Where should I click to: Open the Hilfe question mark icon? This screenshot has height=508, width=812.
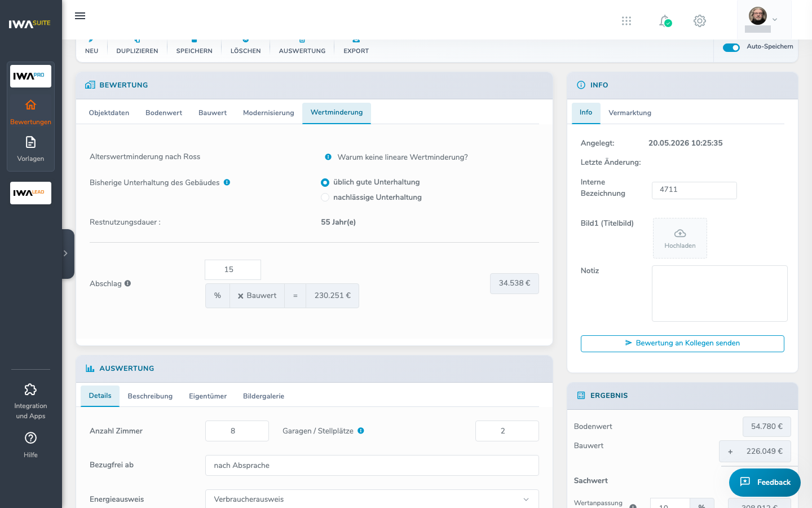(x=30, y=438)
